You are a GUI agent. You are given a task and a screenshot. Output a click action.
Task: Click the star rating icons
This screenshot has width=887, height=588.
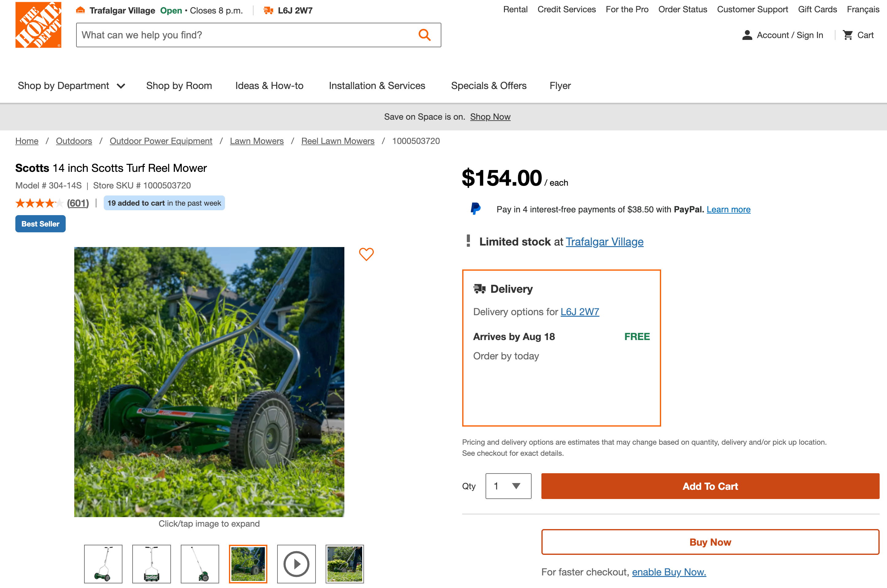tap(39, 203)
